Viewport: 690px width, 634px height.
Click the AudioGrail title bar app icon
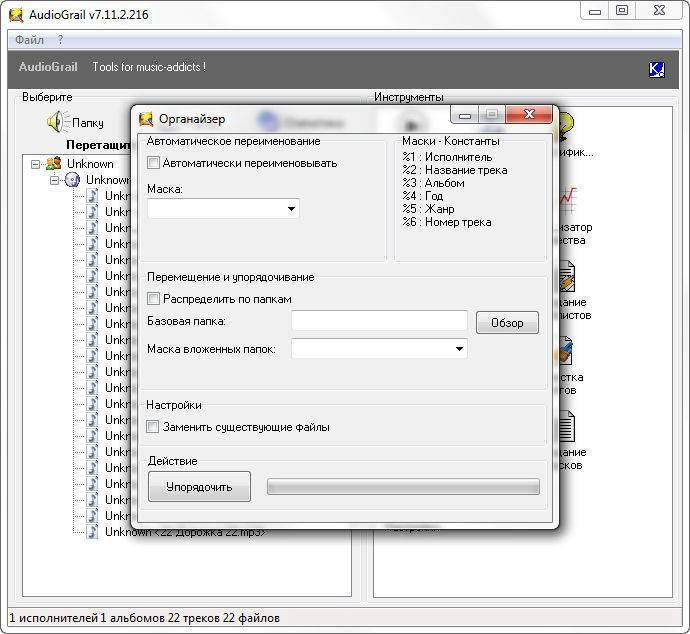pos(16,15)
